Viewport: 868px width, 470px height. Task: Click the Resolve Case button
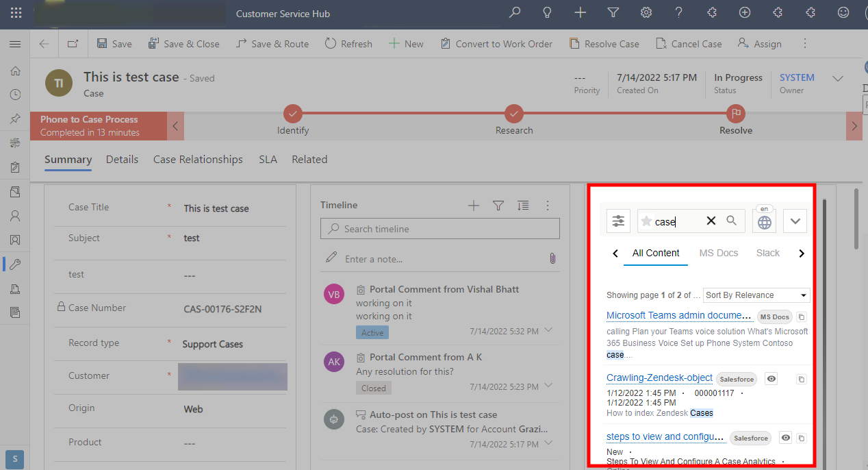(604, 44)
